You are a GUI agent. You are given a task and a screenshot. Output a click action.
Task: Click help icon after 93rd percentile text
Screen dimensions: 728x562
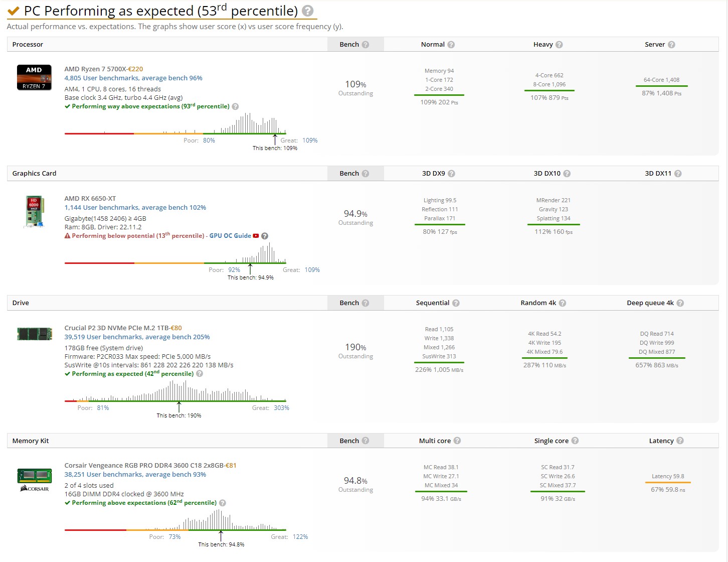click(x=235, y=106)
